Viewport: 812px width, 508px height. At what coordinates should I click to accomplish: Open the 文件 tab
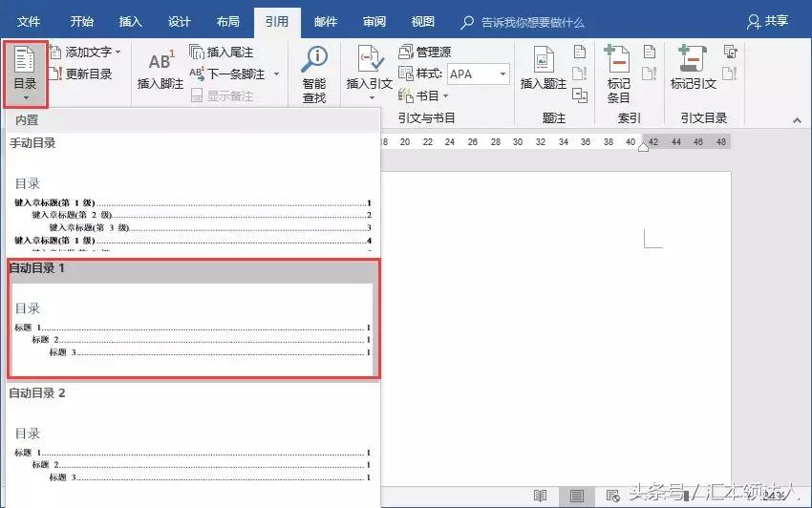(29, 22)
